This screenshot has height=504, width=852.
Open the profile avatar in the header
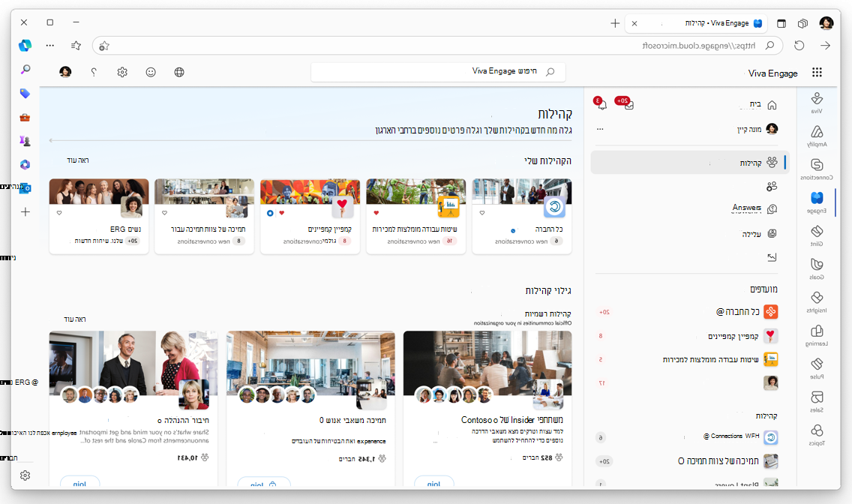65,72
